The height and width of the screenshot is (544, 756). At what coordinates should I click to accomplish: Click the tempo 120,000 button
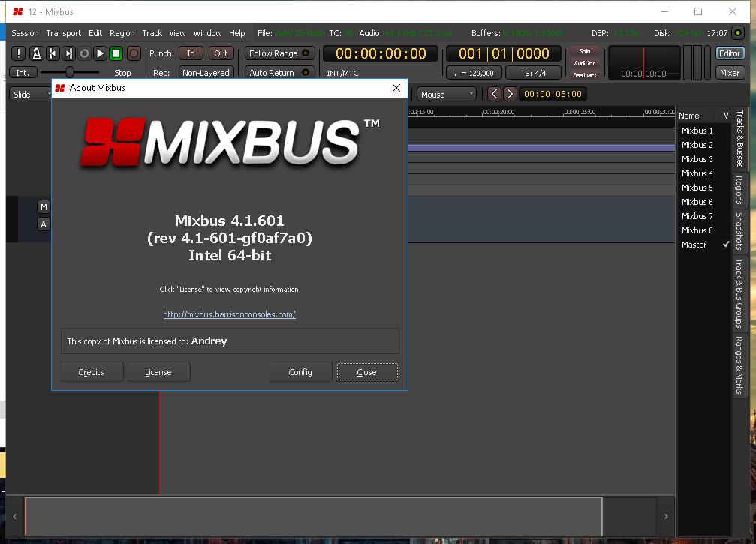click(x=474, y=73)
